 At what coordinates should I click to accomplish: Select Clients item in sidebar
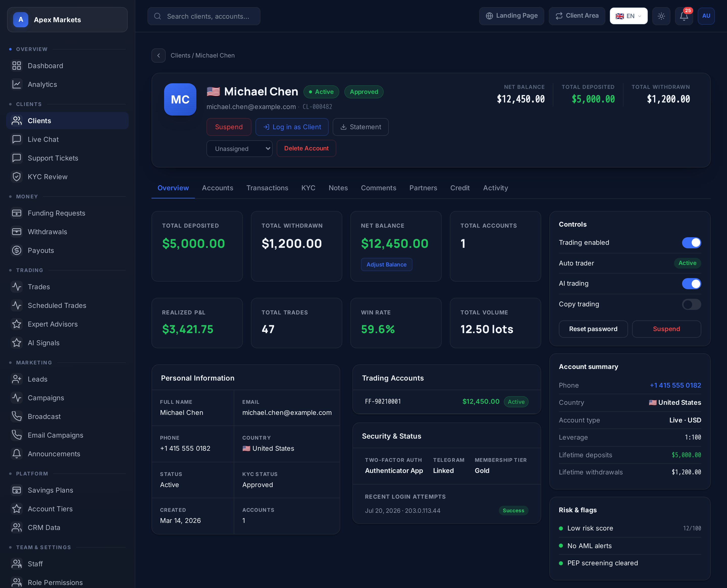click(67, 121)
